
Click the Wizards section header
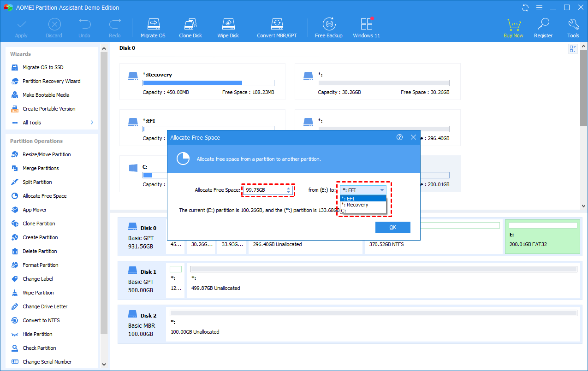click(21, 54)
